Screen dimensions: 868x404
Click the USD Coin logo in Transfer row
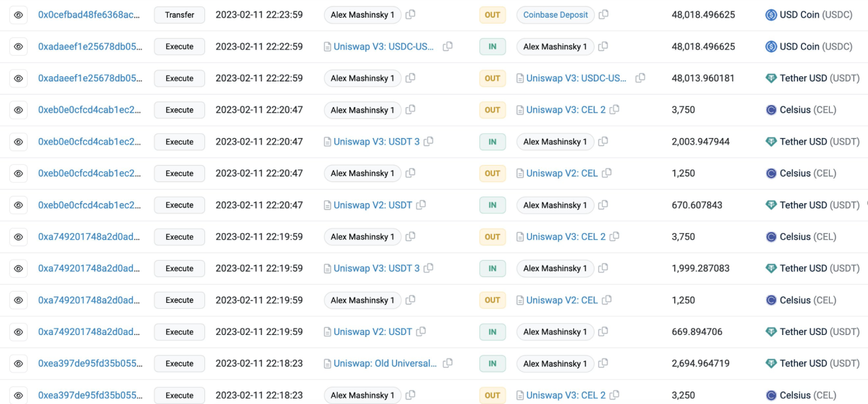(771, 14)
